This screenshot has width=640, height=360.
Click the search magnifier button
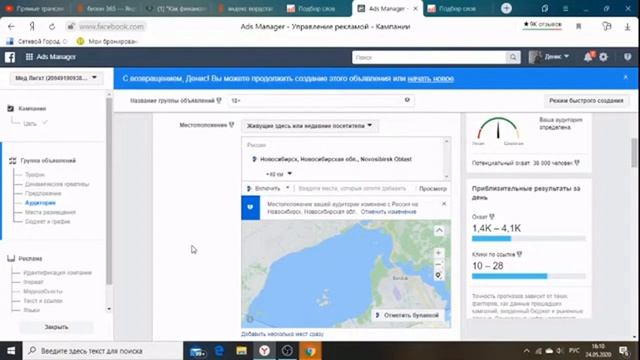[x=513, y=58]
